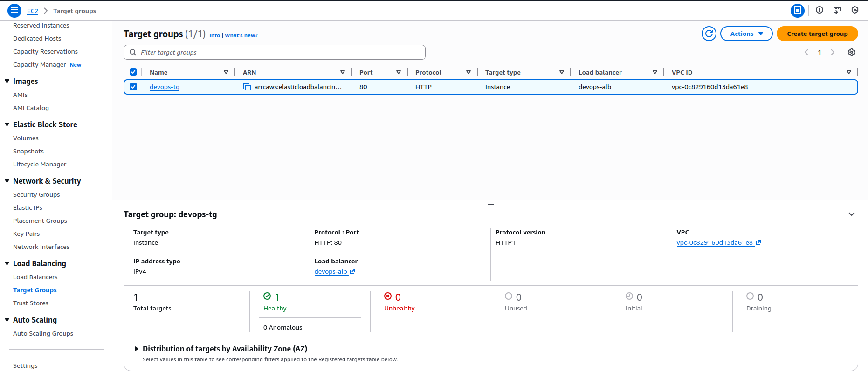Expand Distribution of targets by Availability Zone
The image size is (868, 379).
pyautogui.click(x=137, y=349)
